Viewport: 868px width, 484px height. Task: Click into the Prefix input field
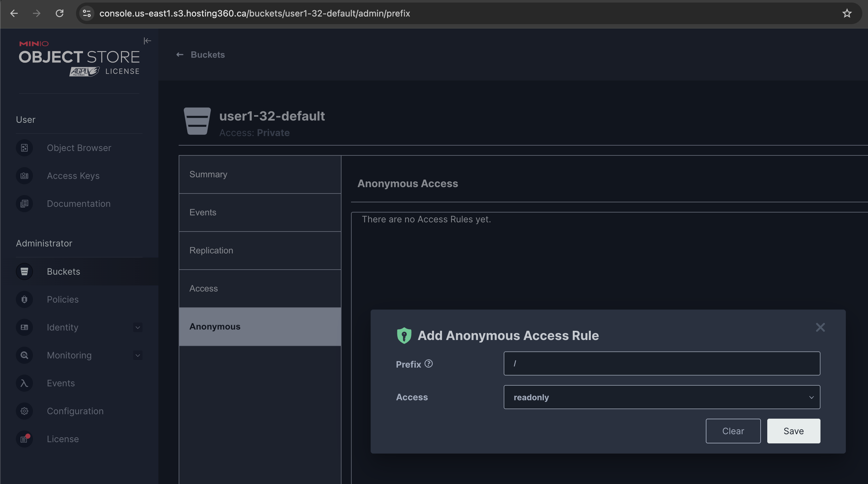pyautogui.click(x=661, y=363)
